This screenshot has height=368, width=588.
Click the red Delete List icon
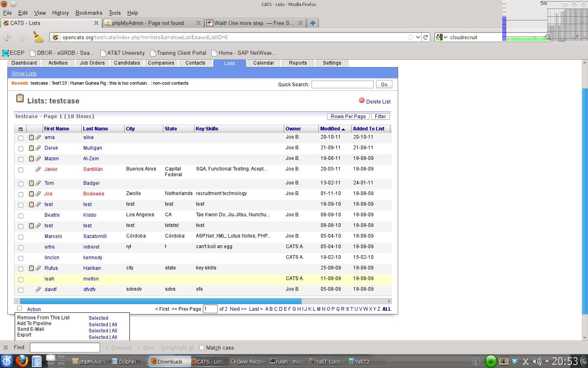click(x=362, y=101)
